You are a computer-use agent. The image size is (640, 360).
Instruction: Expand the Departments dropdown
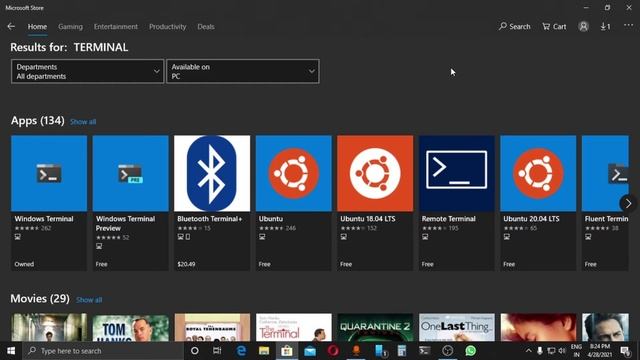pos(87,71)
